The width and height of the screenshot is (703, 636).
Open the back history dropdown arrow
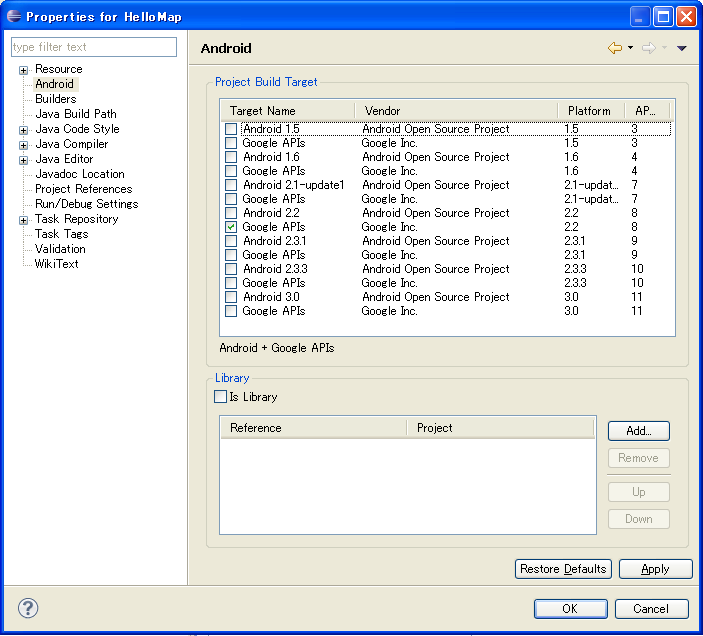(x=630, y=48)
